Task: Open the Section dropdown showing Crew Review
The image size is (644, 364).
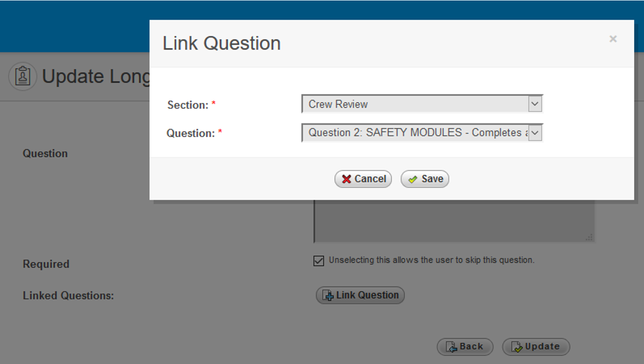Action: click(x=415, y=104)
